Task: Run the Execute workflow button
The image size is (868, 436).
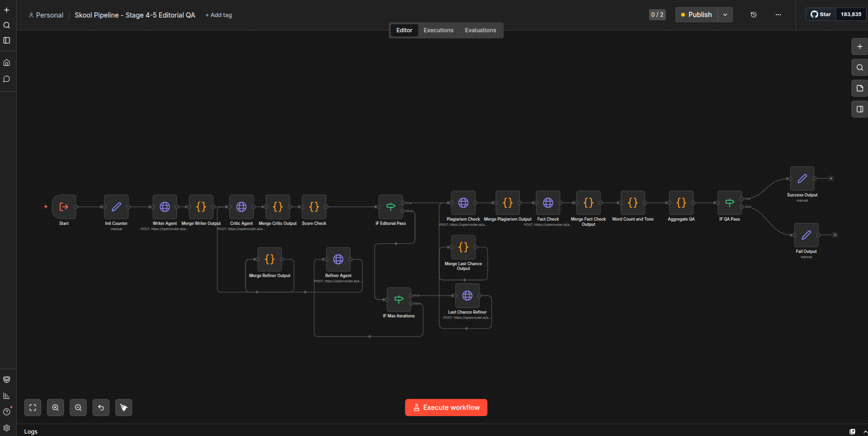Action: pyautogui.click(x=446, y=407)
